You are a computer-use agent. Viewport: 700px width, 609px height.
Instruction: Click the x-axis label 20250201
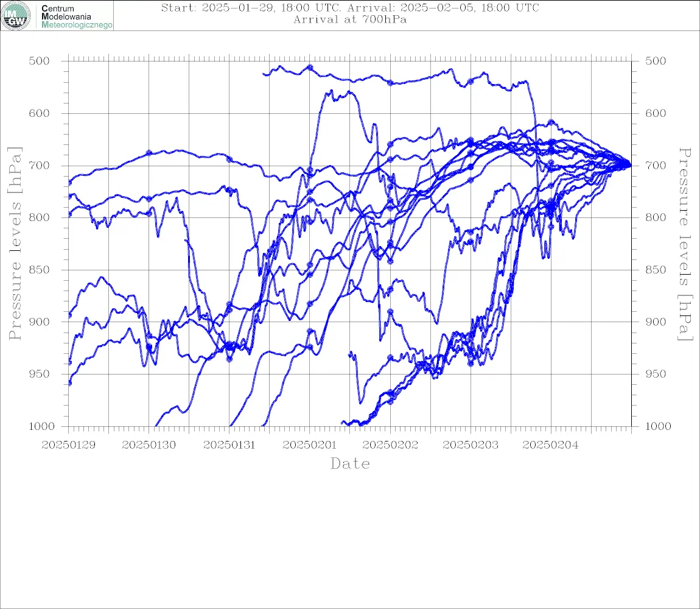pos(309,445)
